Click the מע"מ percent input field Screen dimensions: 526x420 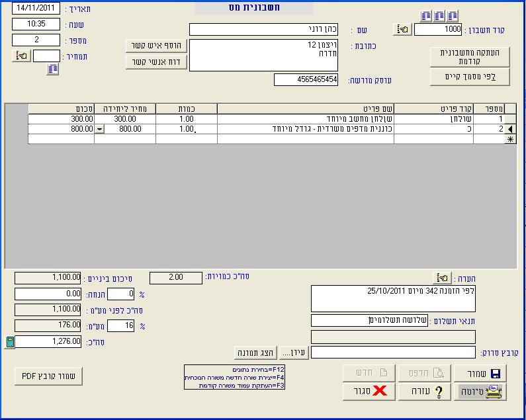(120, 325)
